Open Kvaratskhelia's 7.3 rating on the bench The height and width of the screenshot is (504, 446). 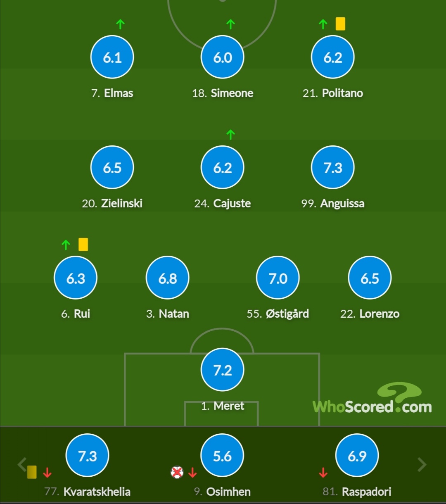click(88, 456)
